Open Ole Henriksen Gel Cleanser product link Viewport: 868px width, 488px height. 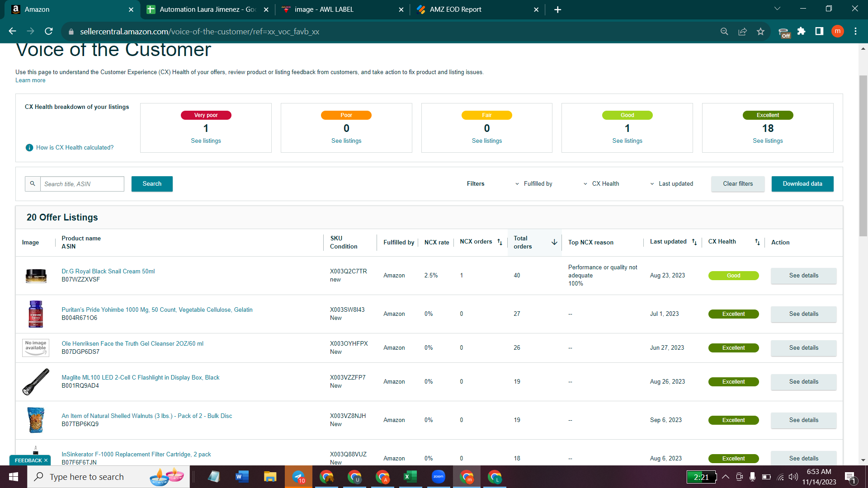coord(132,344)
